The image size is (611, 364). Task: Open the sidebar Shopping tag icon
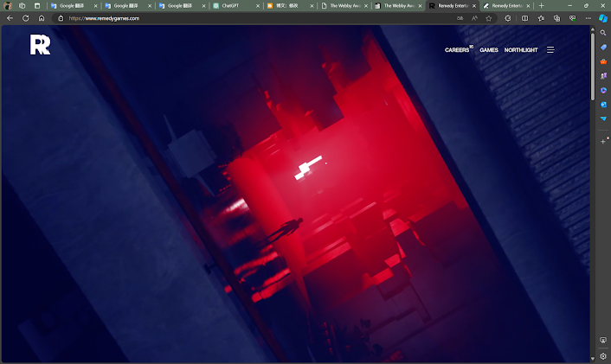[603, 47]
